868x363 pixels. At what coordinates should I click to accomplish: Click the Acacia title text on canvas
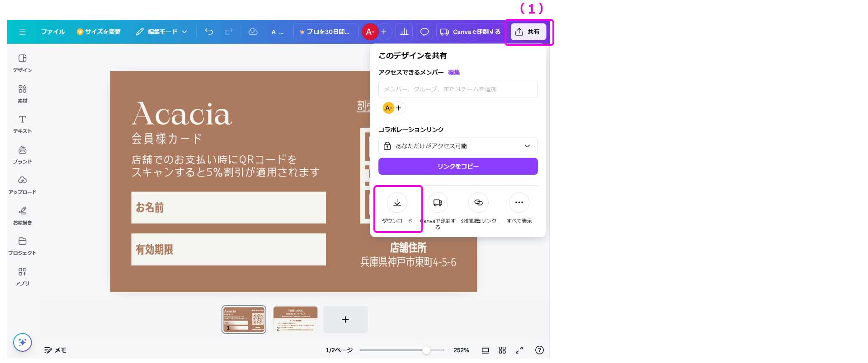click(182, 113)
